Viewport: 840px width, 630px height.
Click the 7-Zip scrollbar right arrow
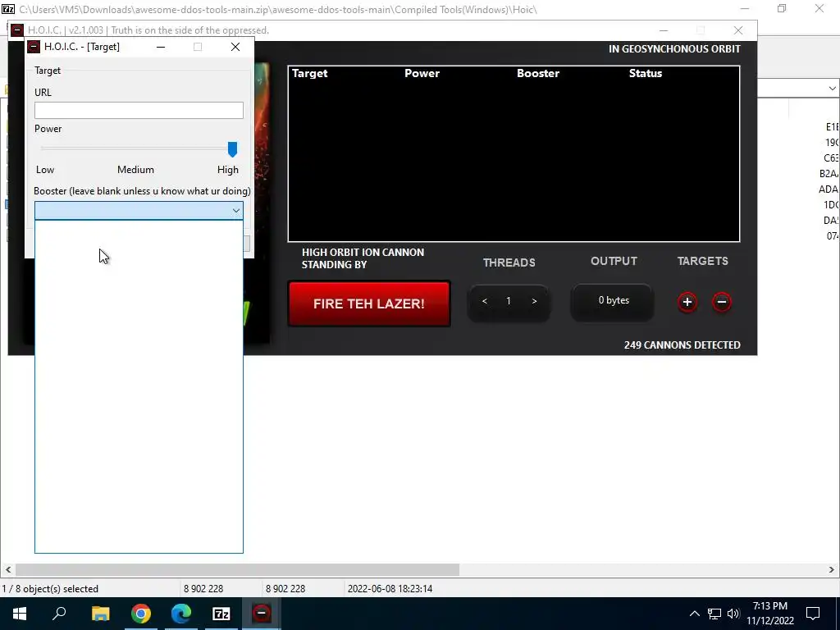click(x=832, y=569)
